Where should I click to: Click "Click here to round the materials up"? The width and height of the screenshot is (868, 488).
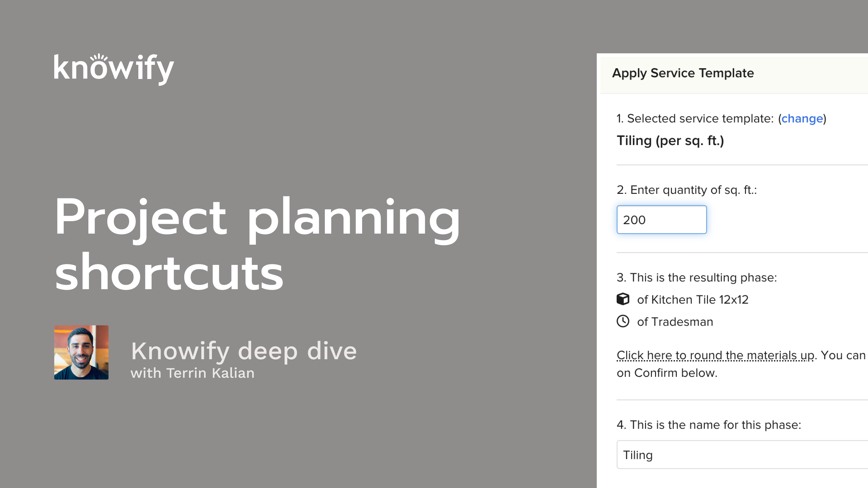(x=715, y=355)
